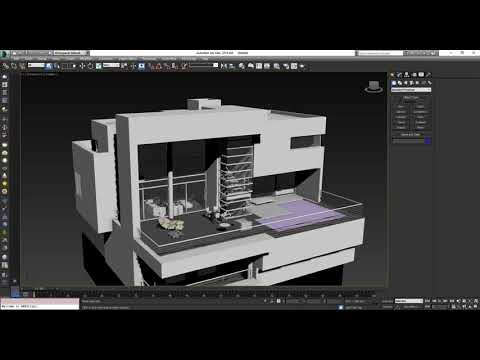Click the ViewCube in the viewport

point(374,86)
